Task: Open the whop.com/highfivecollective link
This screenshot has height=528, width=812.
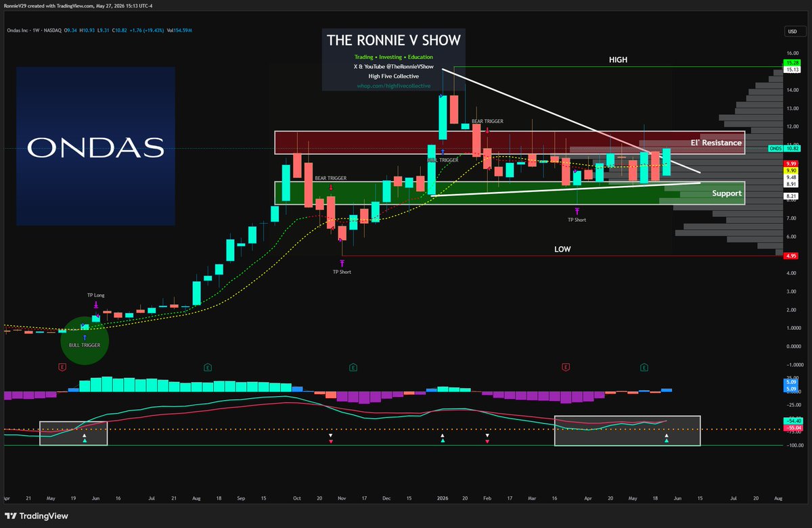Action: pos(392,85)
